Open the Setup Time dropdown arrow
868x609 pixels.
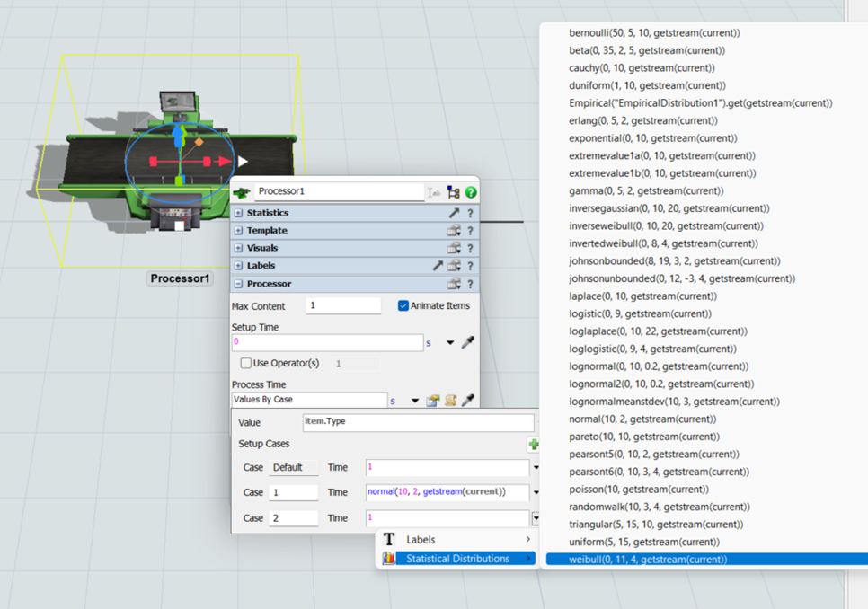[x=450, y=342]
